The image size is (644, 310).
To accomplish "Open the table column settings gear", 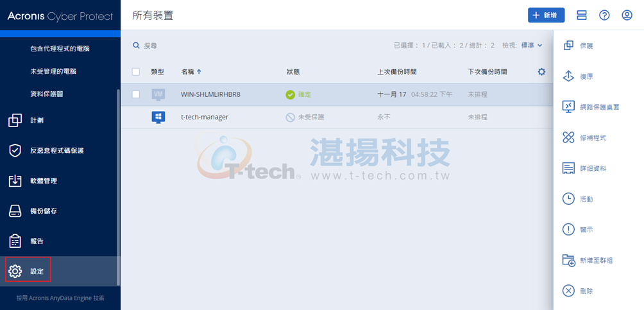I will coord(542,71).
